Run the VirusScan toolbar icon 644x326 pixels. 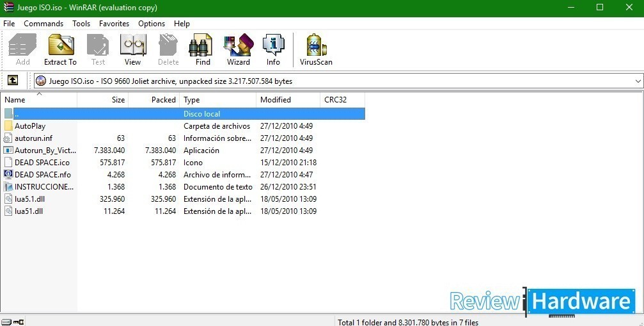click(x=317, y=45)
